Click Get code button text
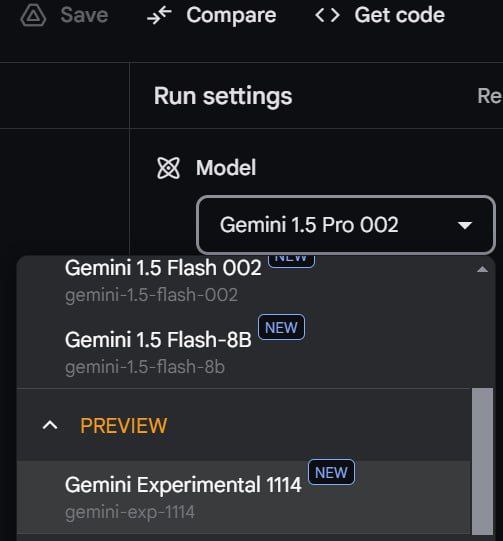503x541 pixels. 400,15
